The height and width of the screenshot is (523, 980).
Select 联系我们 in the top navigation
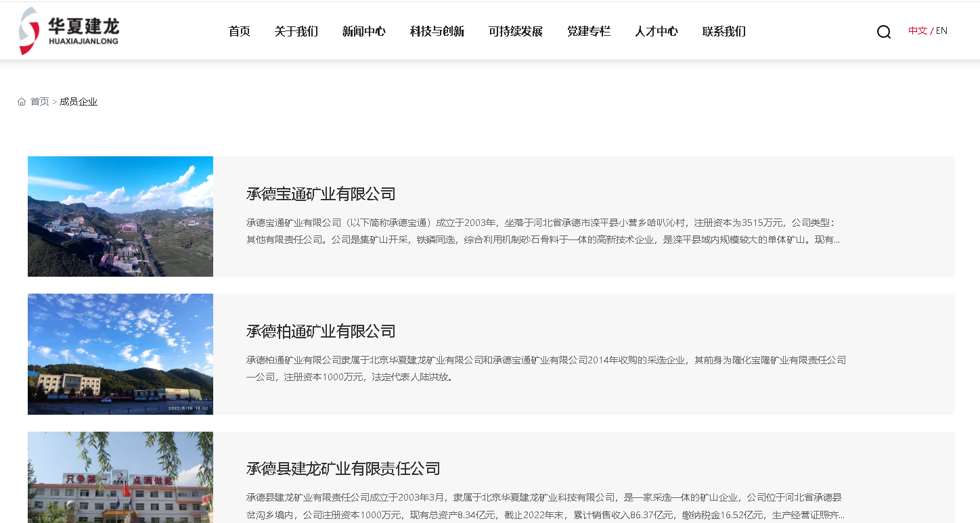tap(723, 31)
